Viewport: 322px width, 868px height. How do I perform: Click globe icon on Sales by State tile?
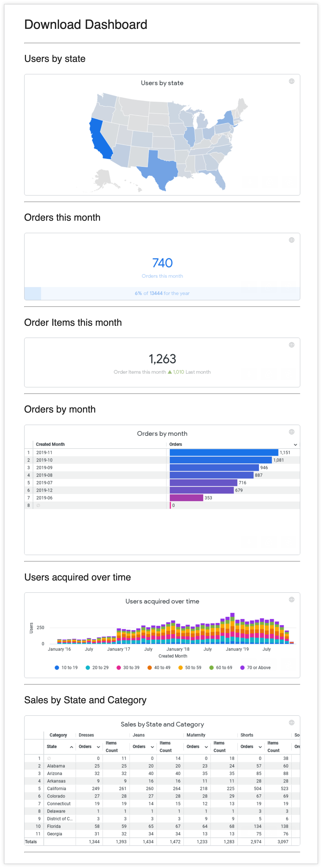click(291, 723)
